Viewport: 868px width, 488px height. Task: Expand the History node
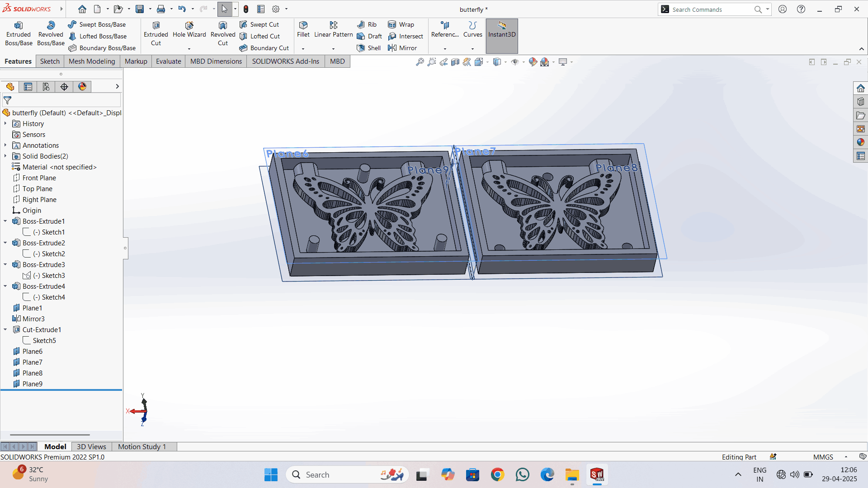click(5, 124)
